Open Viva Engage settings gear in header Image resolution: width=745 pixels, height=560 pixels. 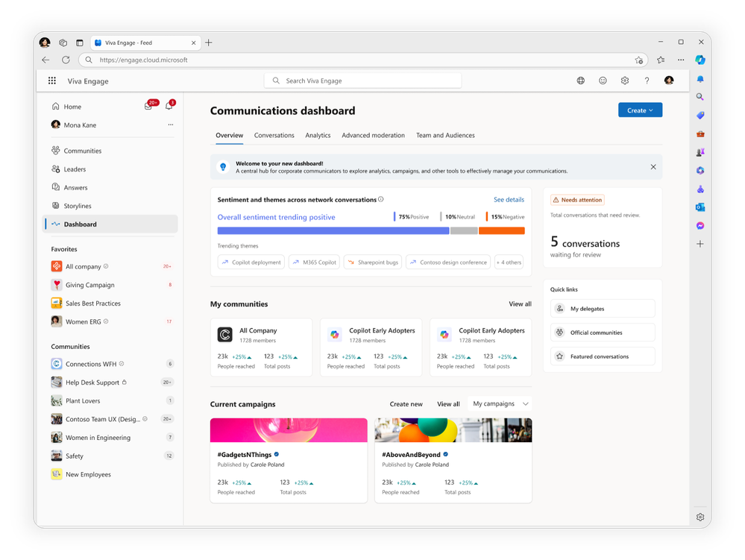[x=625, y=81]
